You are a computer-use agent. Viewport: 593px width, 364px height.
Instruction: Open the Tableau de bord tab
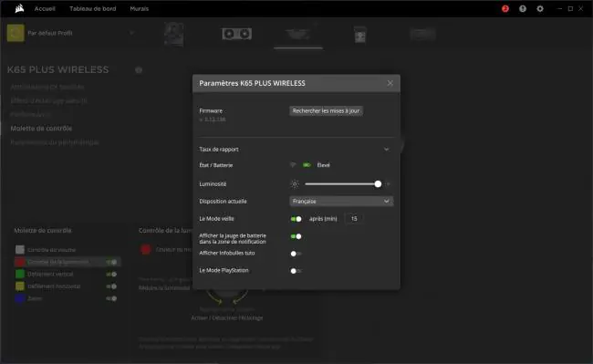[93, 9]
